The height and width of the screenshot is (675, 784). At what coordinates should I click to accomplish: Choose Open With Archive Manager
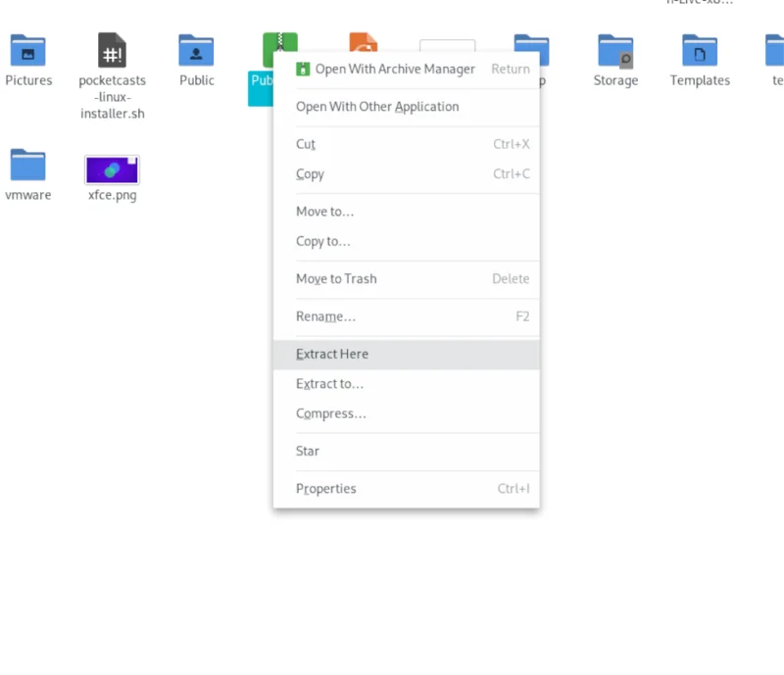407,69
